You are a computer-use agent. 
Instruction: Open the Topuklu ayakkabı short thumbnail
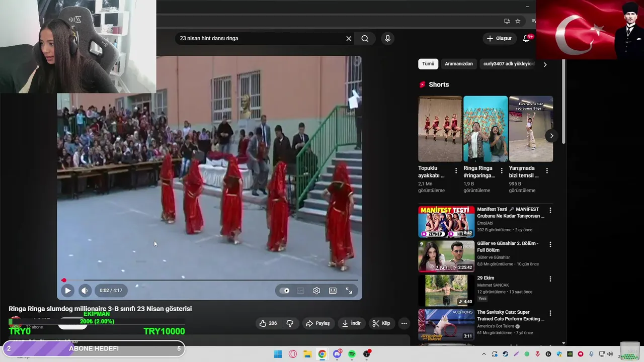(440, 129)
